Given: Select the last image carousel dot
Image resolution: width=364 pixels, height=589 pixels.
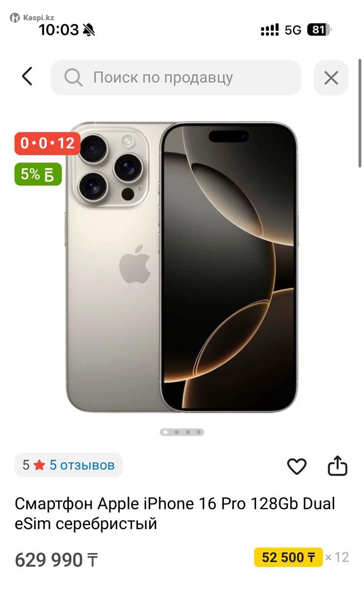Looking at the screenshot, I should pyautogui.click(x=198, y=432).
